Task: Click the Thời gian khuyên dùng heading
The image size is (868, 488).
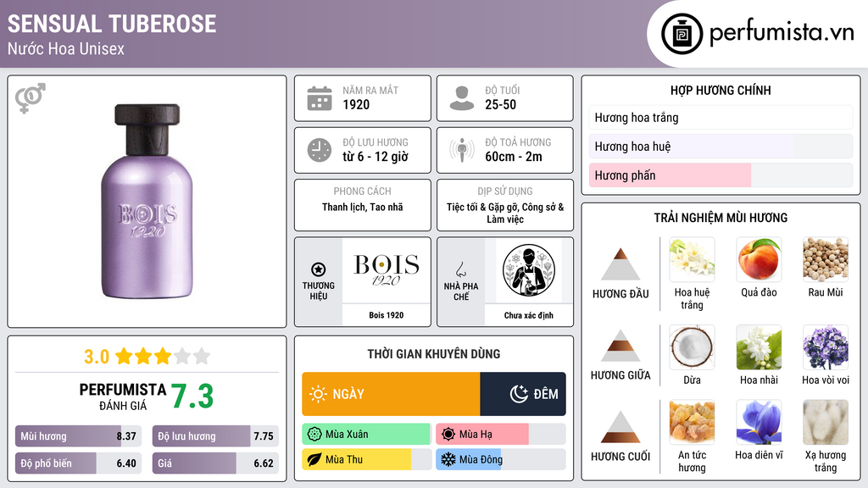Action: tap(434, 354)
